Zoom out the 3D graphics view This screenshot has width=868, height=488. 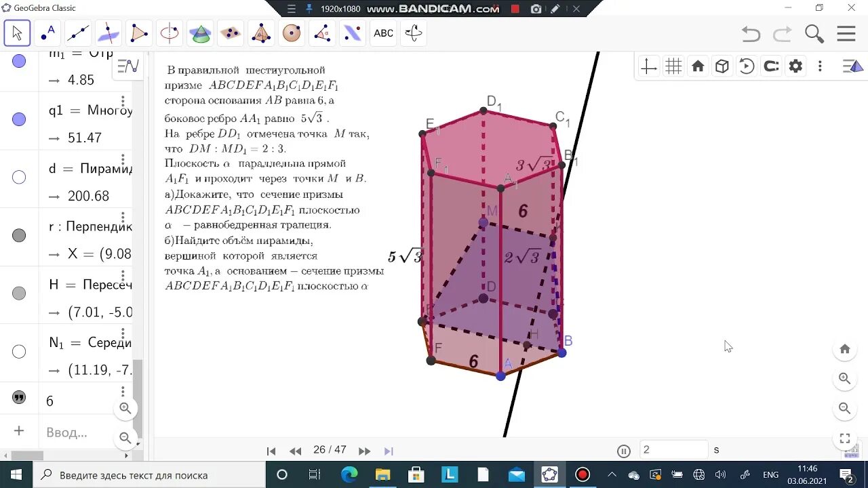[x=845, y=409]
